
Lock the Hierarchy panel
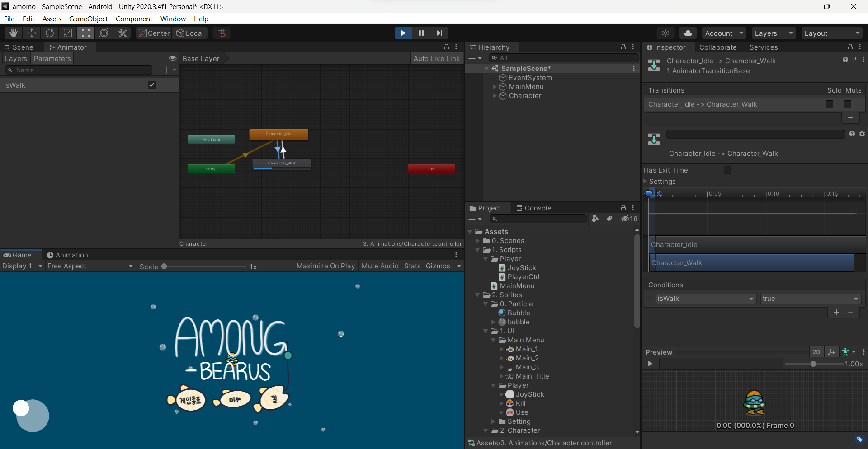(x=623, y=47)
